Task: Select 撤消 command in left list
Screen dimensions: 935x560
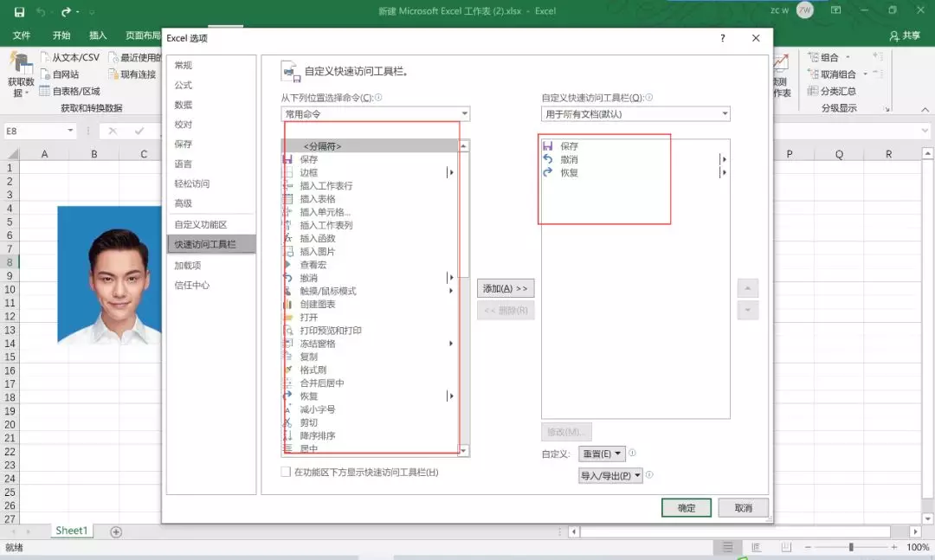Action: (x=371, y=278)
